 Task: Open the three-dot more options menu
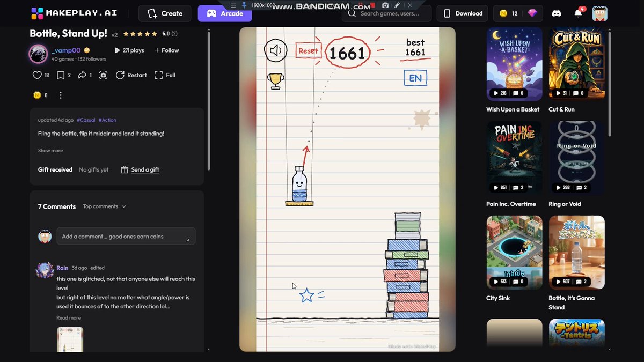(x=61, y=95)
